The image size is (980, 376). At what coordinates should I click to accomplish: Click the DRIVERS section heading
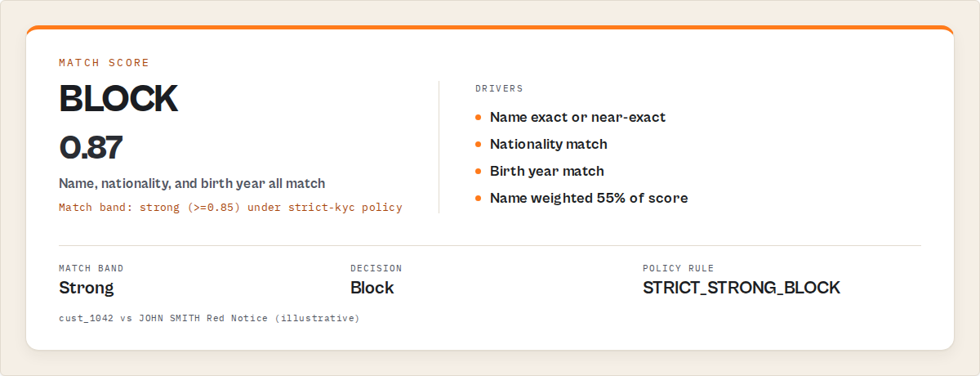499,88
